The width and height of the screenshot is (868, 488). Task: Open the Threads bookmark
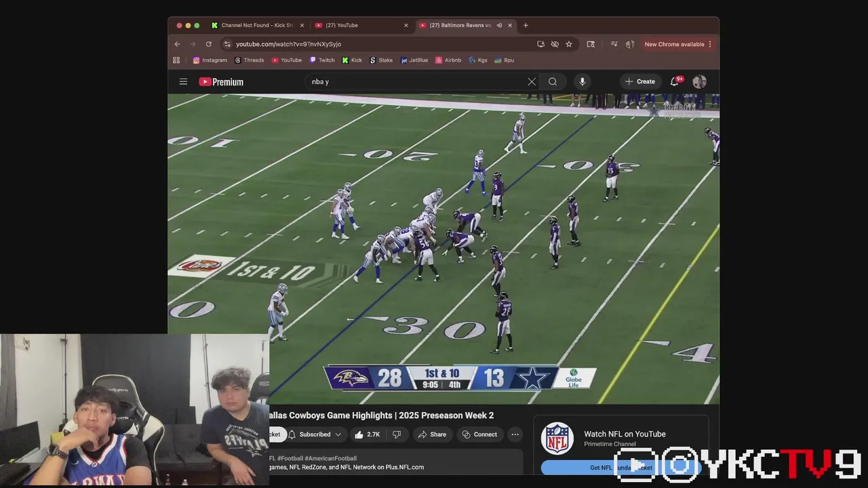click(x=250, y=60)
